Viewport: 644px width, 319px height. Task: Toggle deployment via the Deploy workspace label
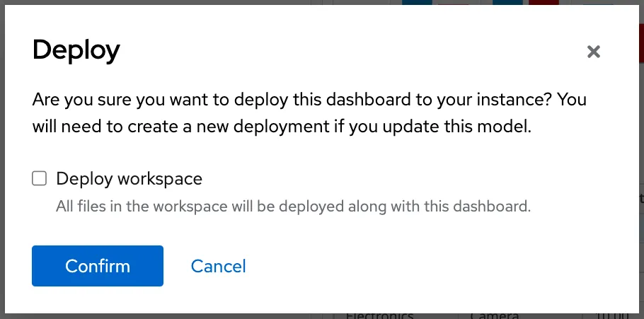(x=129, y=179)
